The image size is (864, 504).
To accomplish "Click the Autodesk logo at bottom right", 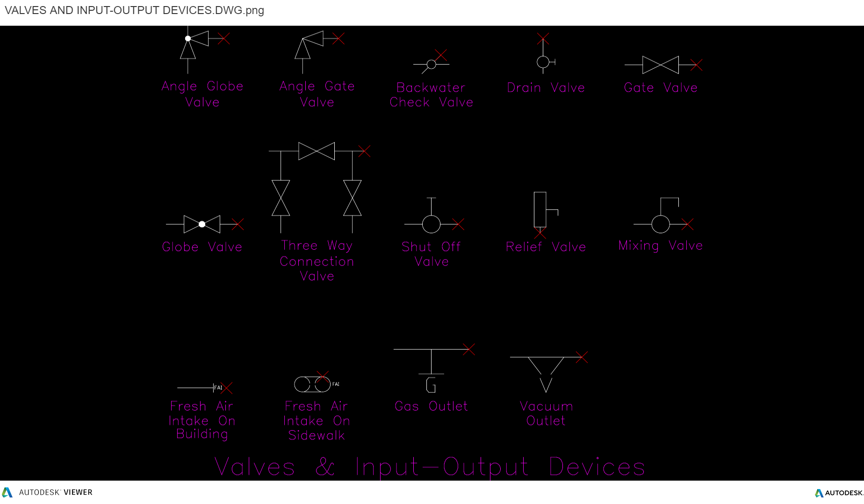I will point(839,493).
